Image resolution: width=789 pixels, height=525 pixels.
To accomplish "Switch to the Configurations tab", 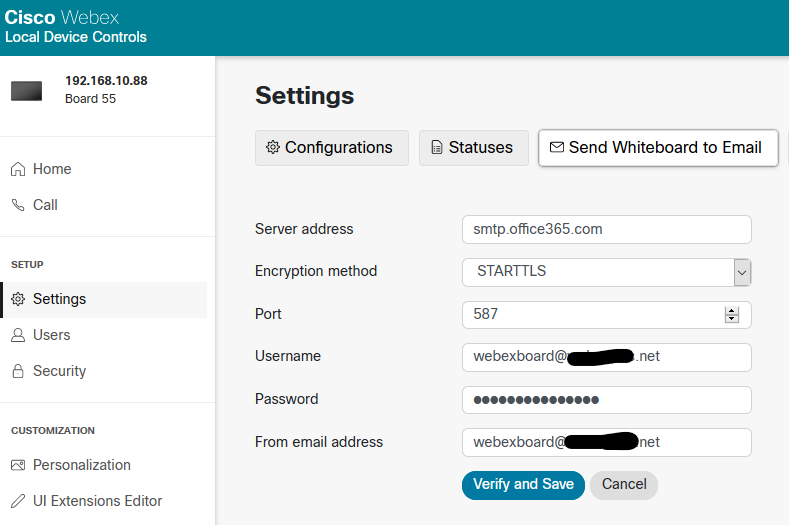I will [x=332, y=148].
